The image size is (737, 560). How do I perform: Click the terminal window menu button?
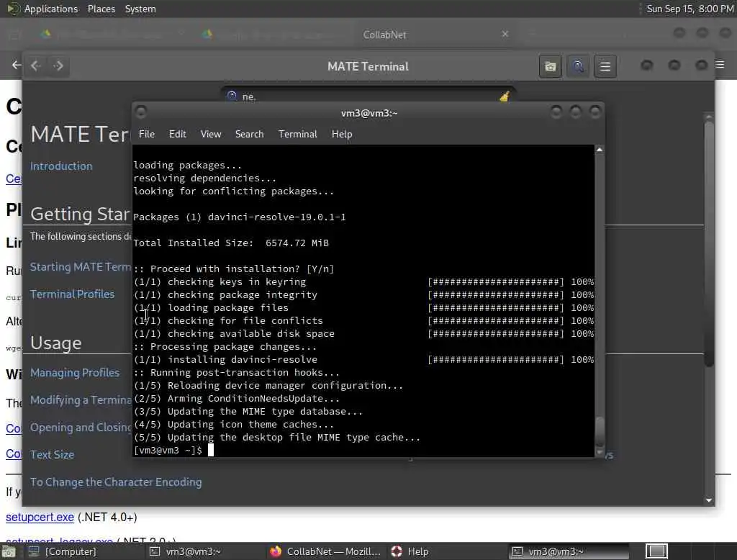point(140,112)
